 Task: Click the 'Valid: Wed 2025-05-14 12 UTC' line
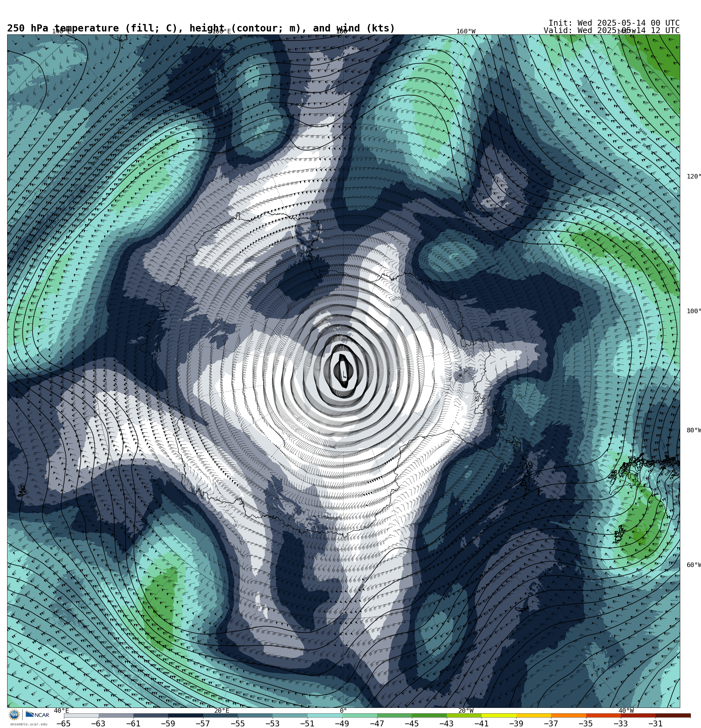(611, 31)
